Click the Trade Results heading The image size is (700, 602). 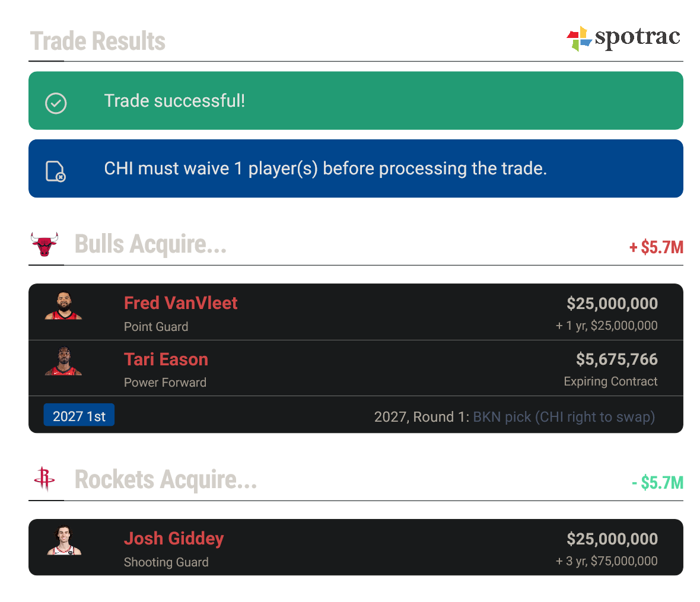pyautogui.click(x=98, y=42)
